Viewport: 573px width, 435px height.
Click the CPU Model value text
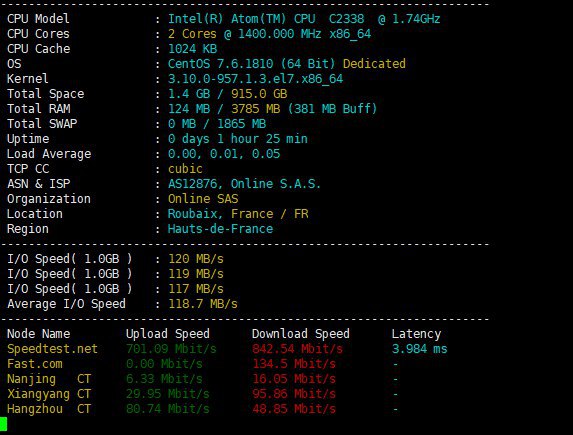point(304,19)
